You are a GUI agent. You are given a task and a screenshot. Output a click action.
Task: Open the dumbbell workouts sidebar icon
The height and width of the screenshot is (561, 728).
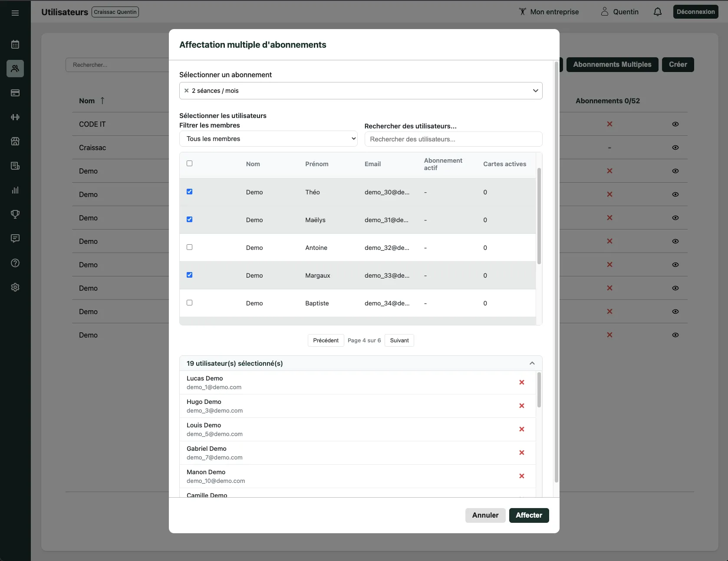tap(15, 117)
